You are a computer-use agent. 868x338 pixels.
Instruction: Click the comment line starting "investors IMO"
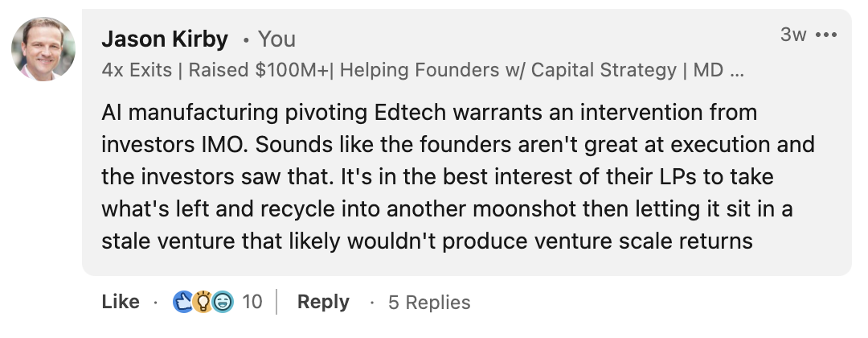tap(458, 144)
